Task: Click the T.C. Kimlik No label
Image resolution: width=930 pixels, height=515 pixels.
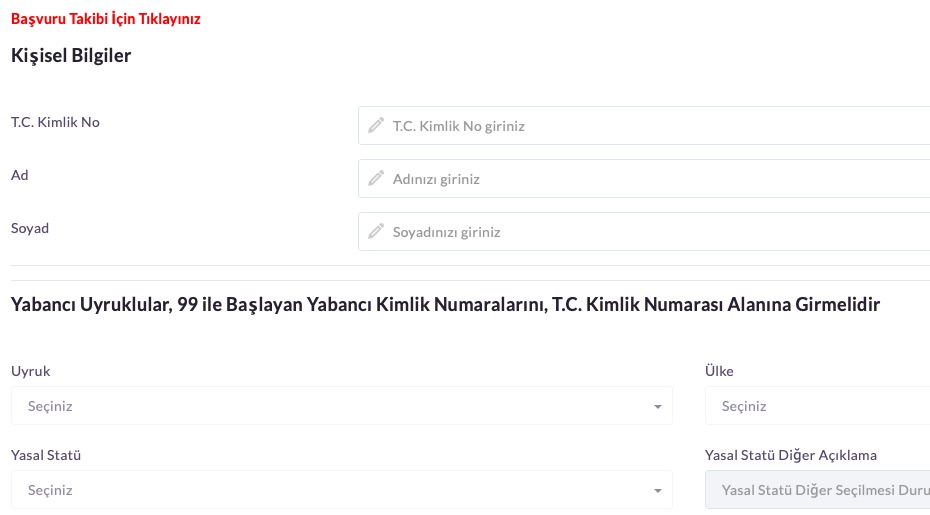Action: tap(55, 122)
